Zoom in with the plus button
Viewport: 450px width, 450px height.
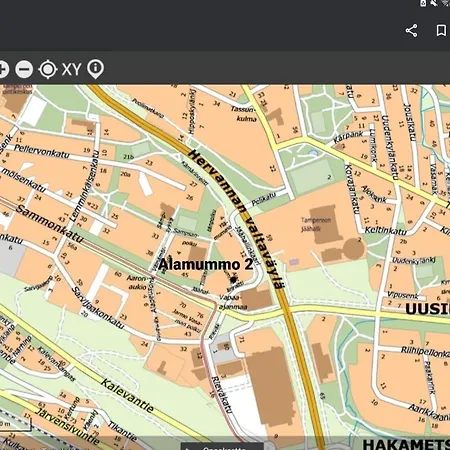(x=3, y=69)
